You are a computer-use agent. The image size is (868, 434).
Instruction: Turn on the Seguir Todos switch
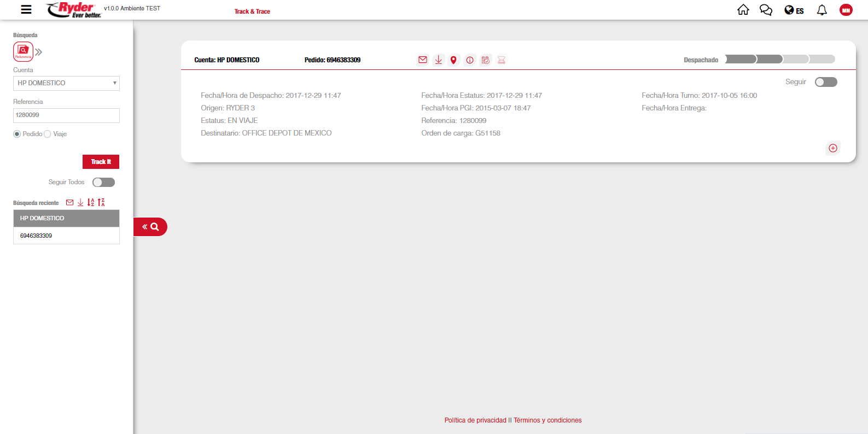click(x=103, y=183)
